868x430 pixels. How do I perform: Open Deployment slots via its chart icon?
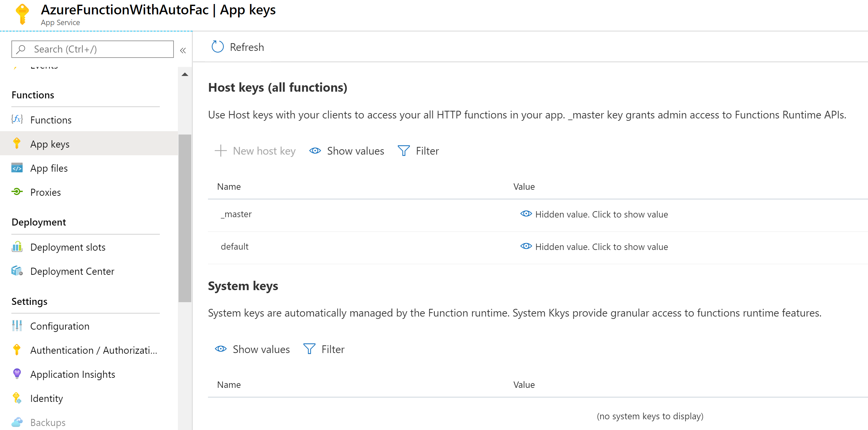click(17, 247)
